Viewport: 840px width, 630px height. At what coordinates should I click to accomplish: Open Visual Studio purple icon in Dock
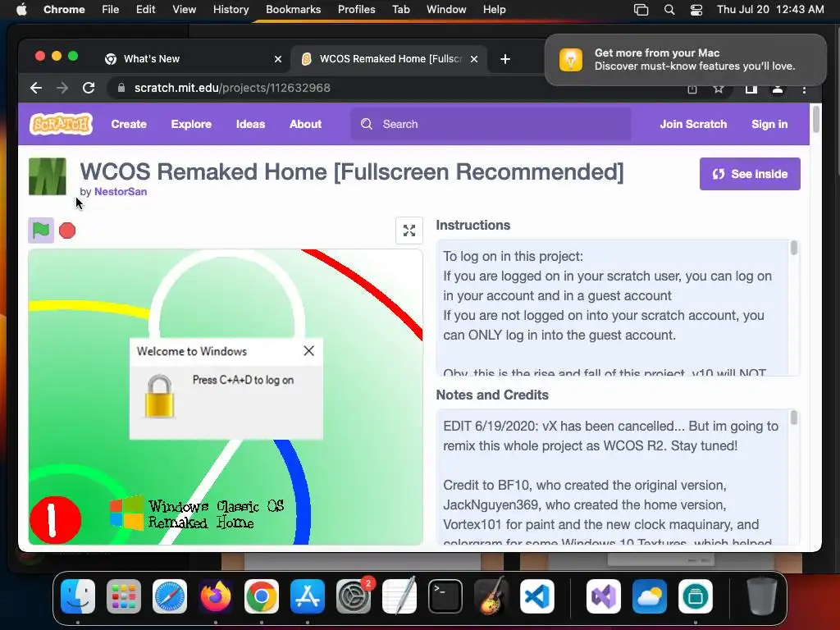(x=604, y=596)
